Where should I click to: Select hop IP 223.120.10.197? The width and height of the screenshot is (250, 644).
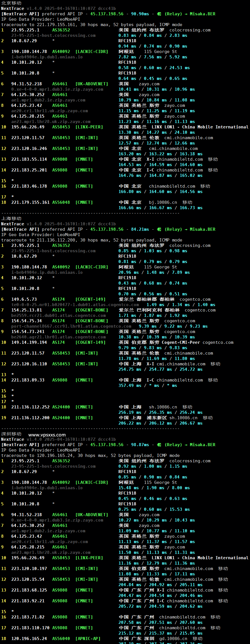(29, 569)
